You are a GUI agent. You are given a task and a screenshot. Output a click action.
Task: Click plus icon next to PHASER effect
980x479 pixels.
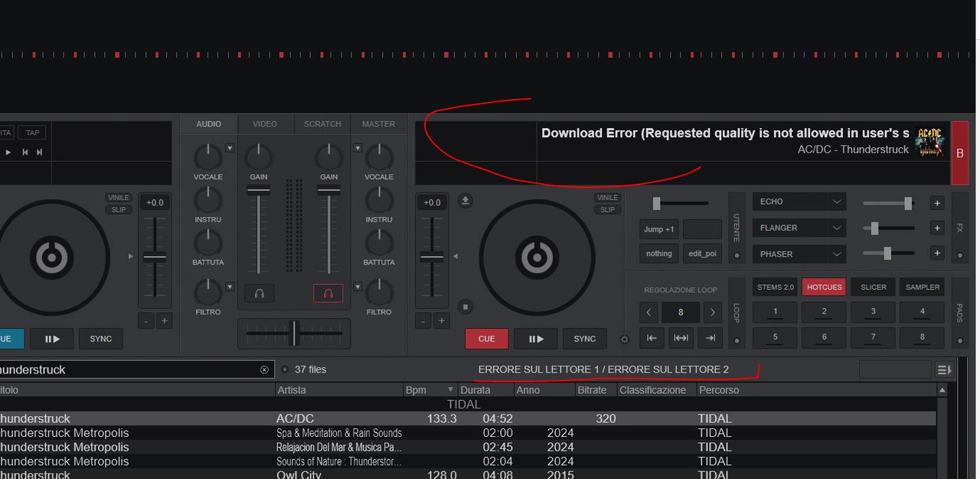[936, 253]
